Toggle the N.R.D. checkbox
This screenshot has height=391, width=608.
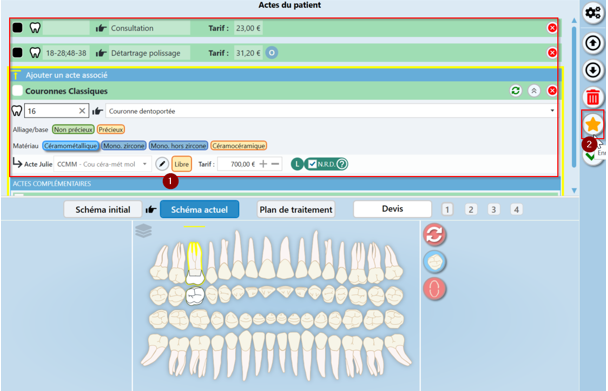click(x=312, y=164)
